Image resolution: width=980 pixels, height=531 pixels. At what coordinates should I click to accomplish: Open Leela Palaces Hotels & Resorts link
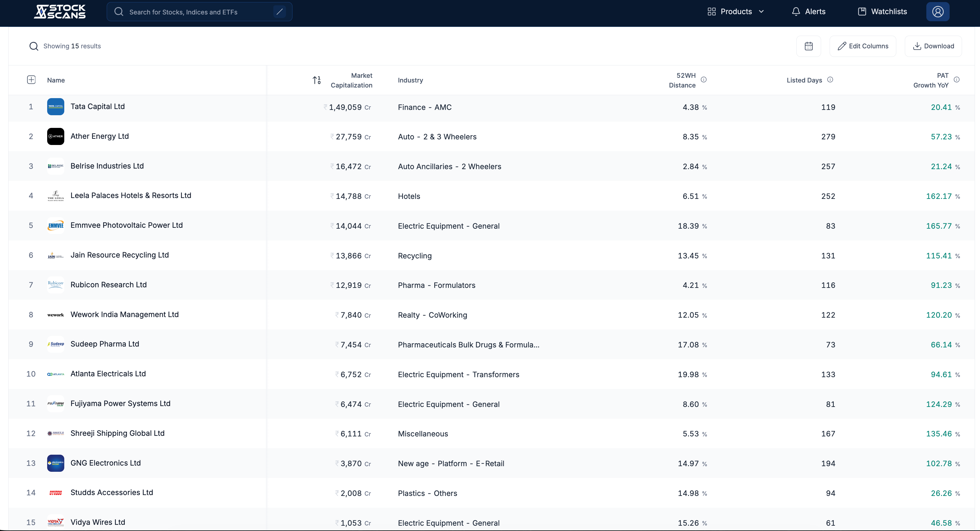[x=131, y=195]
